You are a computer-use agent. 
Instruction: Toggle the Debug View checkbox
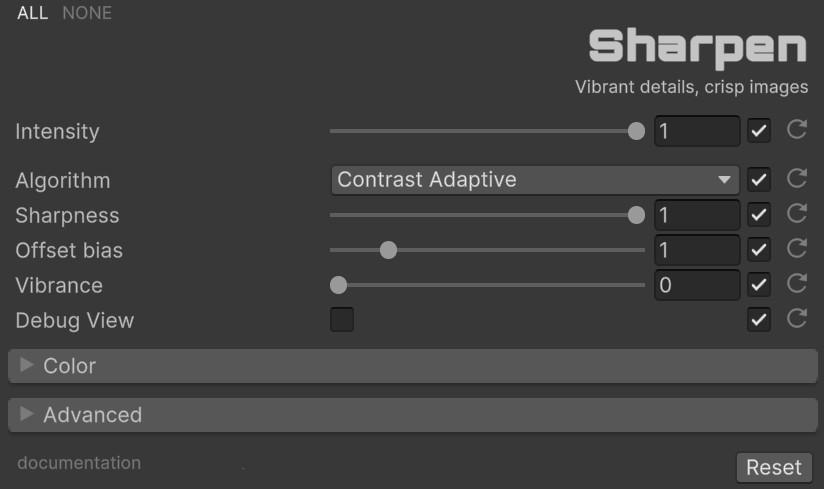coord(342,320)
